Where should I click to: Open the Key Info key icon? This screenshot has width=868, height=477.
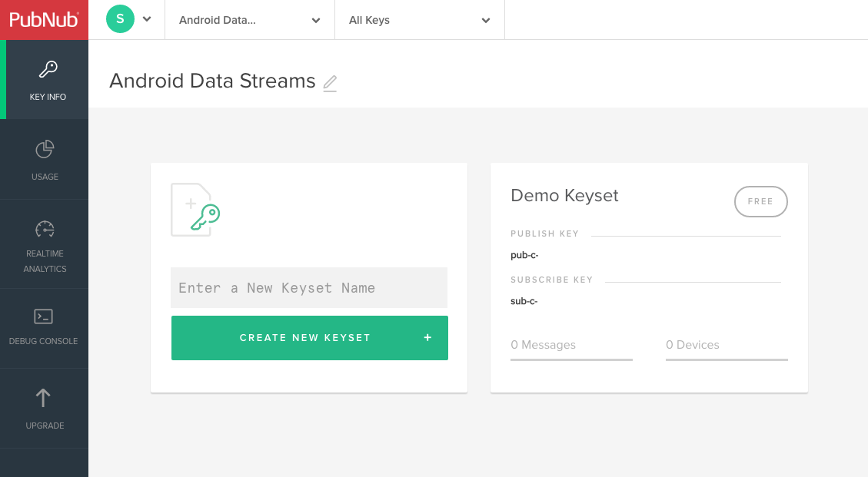coord(48,70)
